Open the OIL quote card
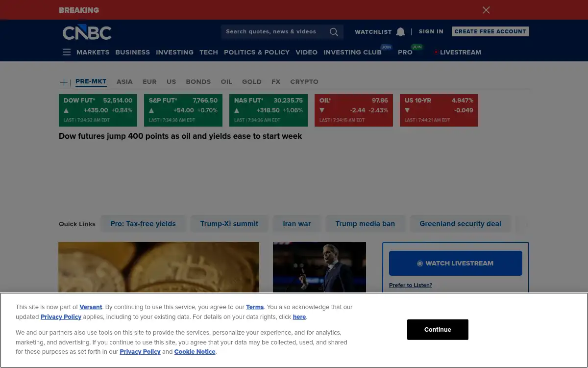 tap(354, 110)
